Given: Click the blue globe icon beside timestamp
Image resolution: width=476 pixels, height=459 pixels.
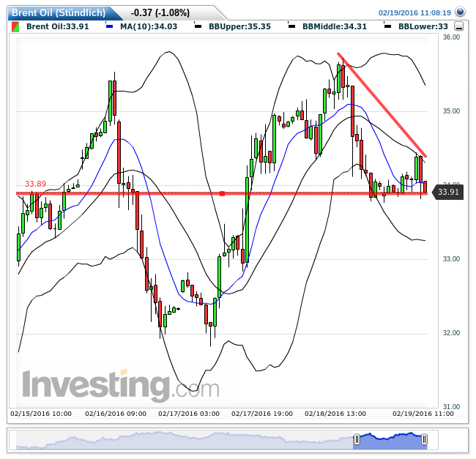Looking at the screenshot, I should [459, 12].
